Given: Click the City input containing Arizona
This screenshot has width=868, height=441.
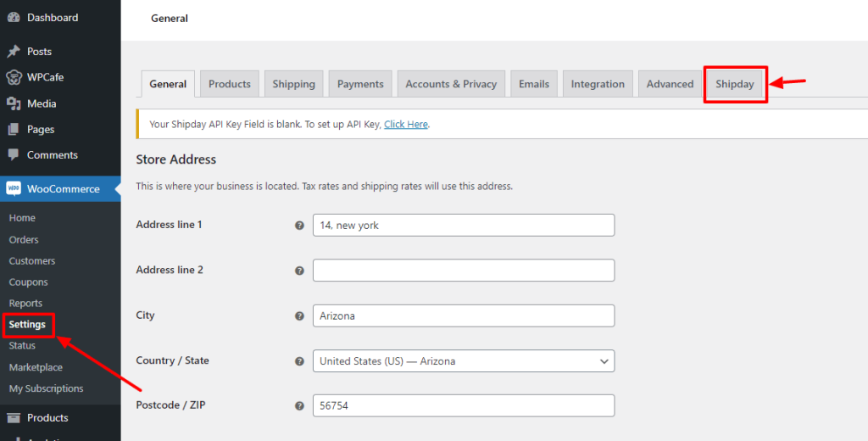Looking at the screenshot, I should tap(464, 315).
